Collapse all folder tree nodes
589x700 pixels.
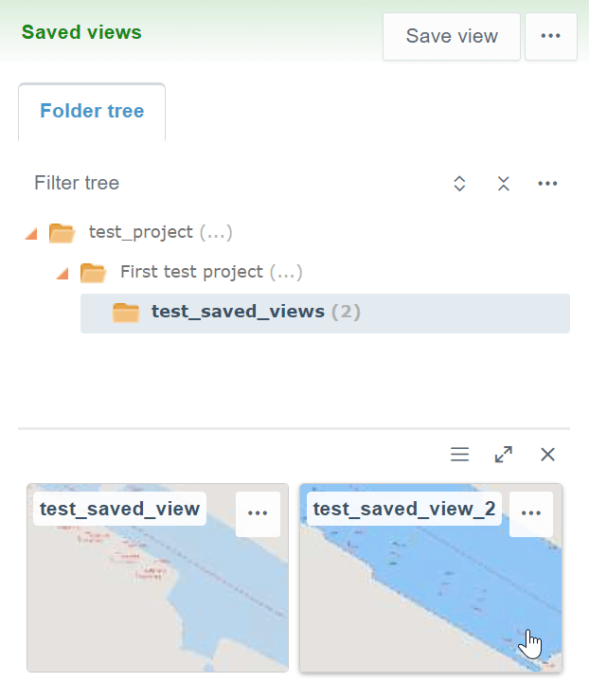click(x=504, y=184)
